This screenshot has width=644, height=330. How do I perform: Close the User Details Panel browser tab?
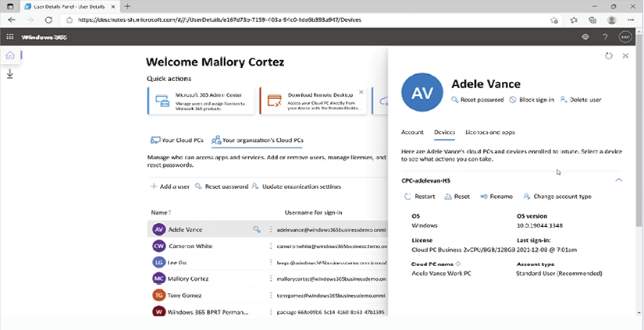[113, 6]
